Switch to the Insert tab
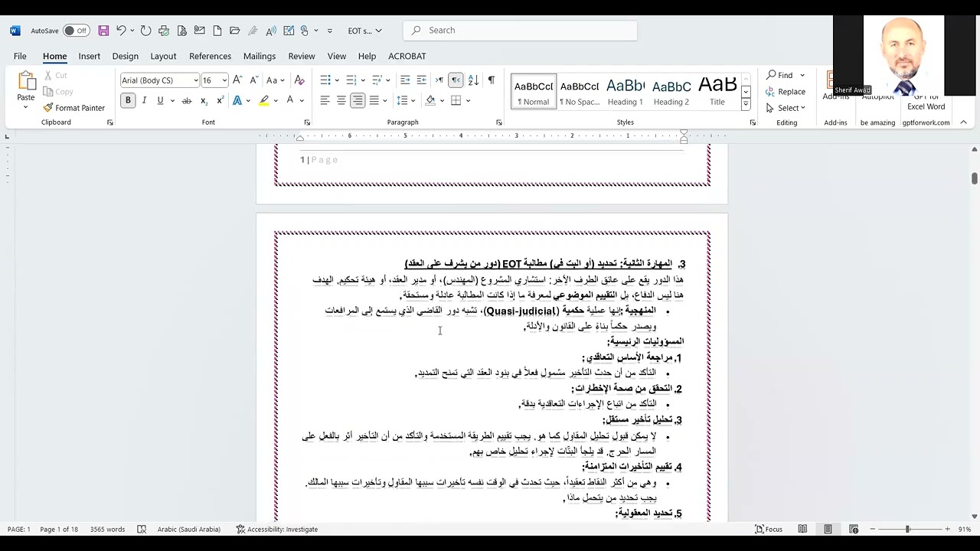The width and height of the screenshot is (980, 551). click(89, 56)
